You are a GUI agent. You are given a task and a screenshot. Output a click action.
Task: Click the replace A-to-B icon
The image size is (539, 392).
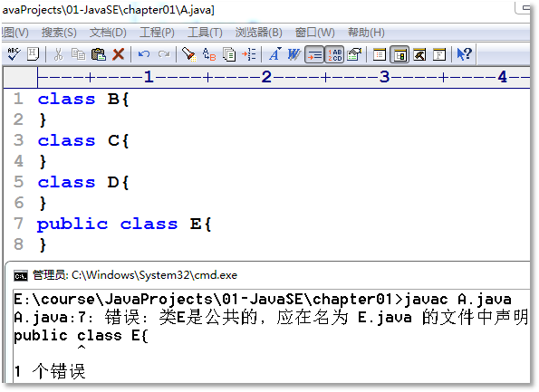coord(209,54)
